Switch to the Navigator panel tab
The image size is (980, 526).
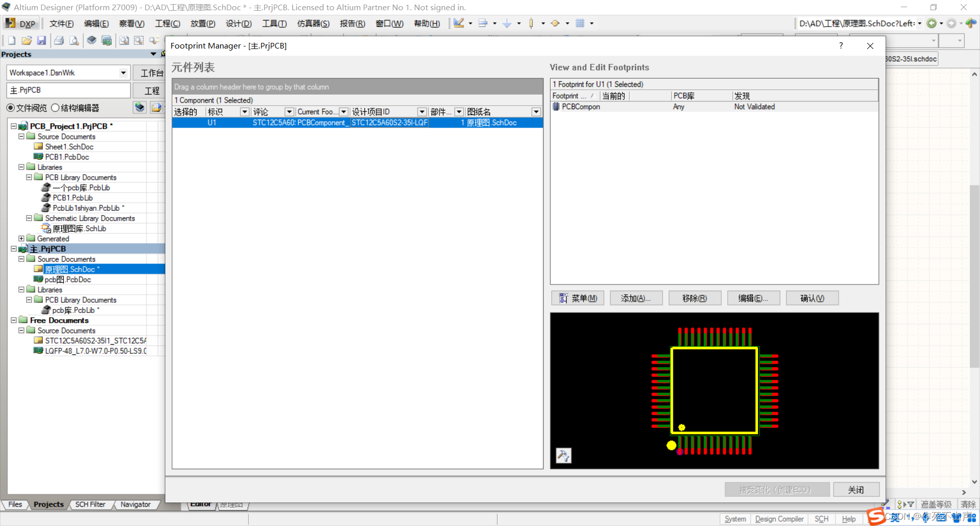135,505
